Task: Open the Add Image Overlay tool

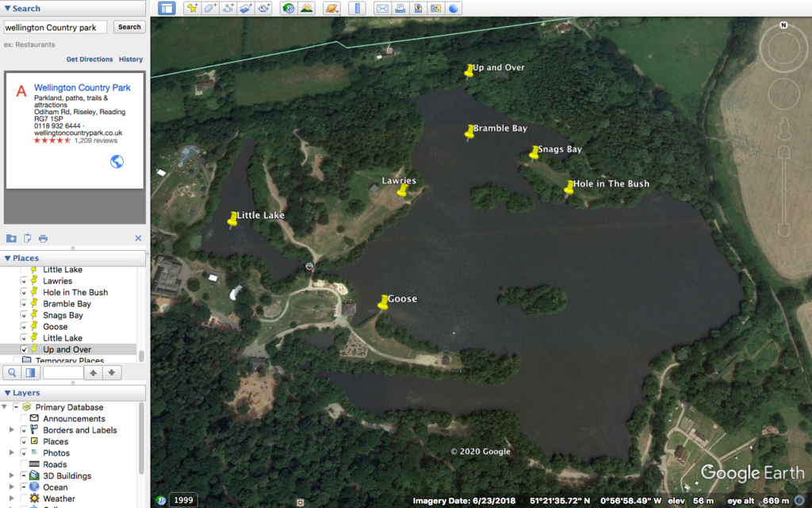Action: coord(246,8)
